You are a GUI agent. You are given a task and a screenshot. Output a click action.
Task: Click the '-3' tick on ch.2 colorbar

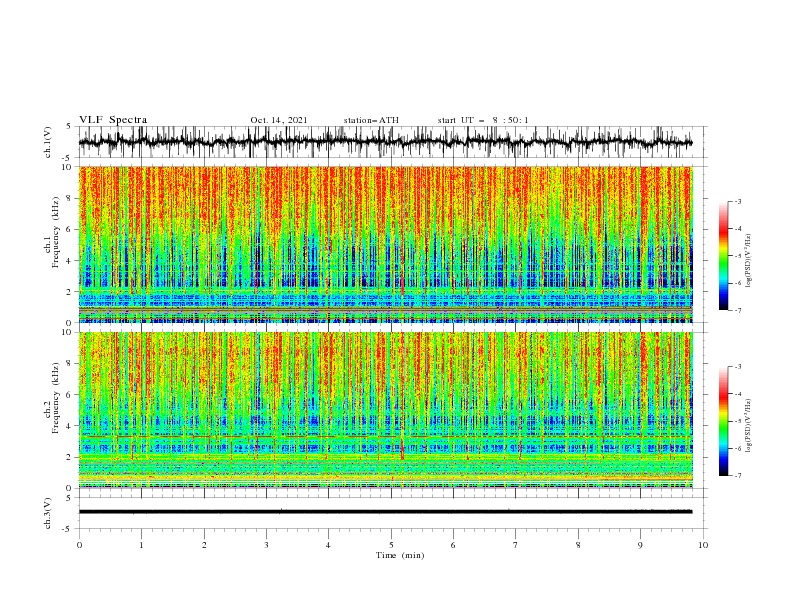(x=737, y=367)
